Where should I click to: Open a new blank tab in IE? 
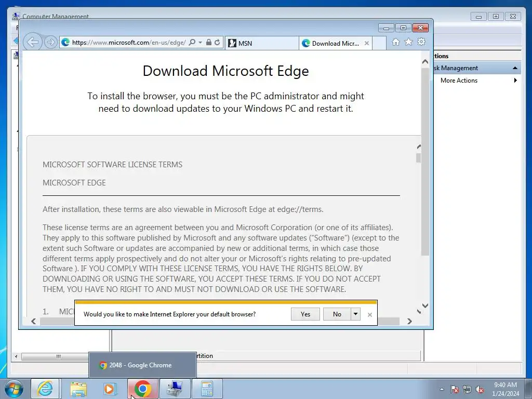point(379,43)
